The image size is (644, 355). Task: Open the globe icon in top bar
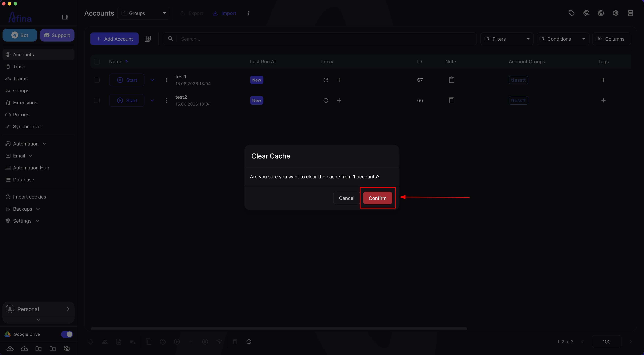click(601, 13)
